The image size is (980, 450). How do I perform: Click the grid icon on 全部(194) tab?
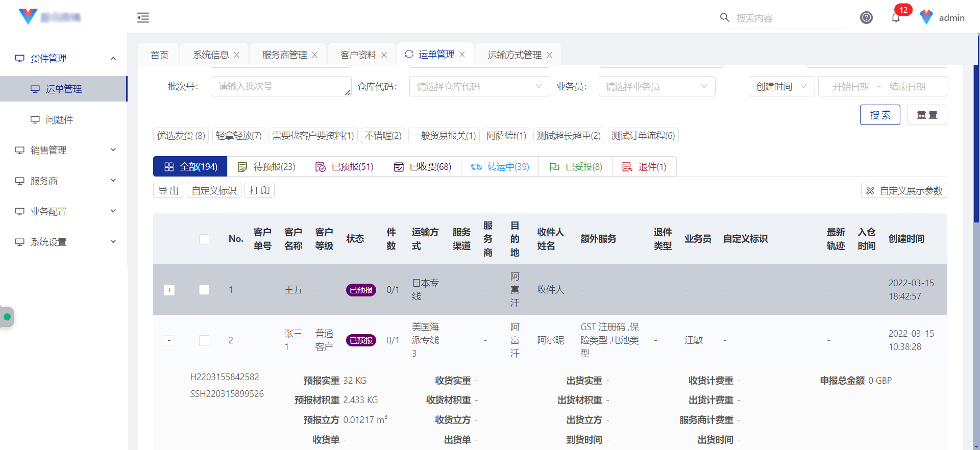(169, 167)
